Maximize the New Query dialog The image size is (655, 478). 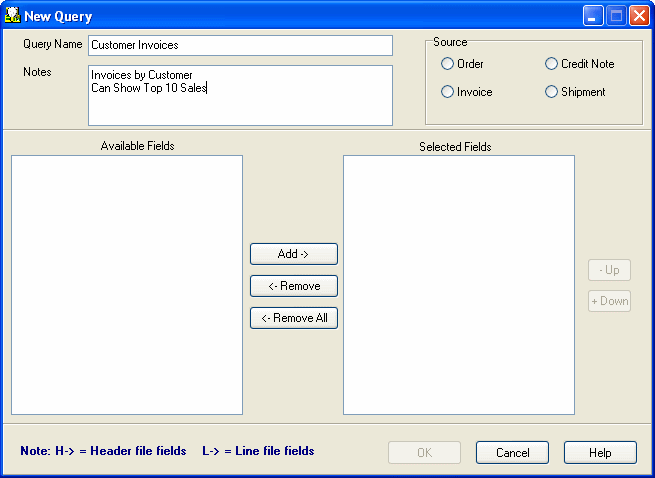click(616, 16)
